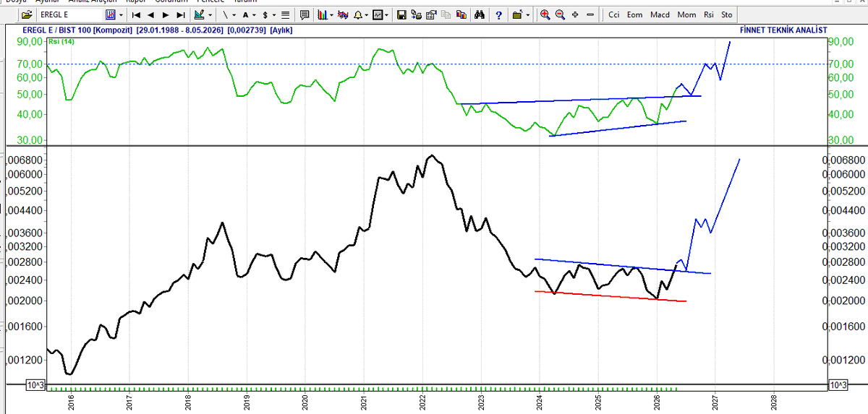Click the chart template box icon
868x414 pixels.
[378, 14]
